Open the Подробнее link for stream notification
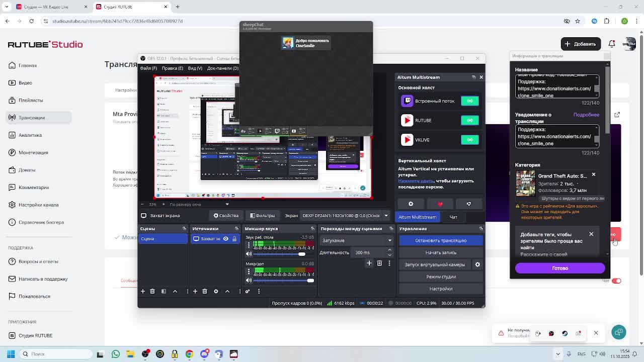Image resolution: width=644 pixels, height=362 pixels. 586,115
